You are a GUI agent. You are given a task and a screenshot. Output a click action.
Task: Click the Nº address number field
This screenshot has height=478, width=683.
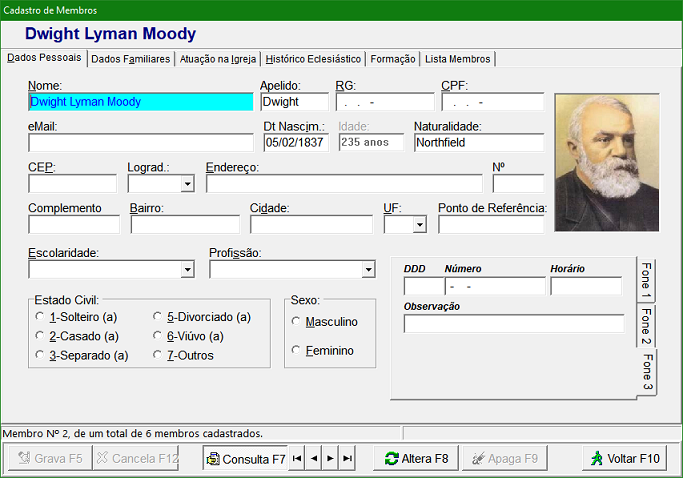click(518, 183)
